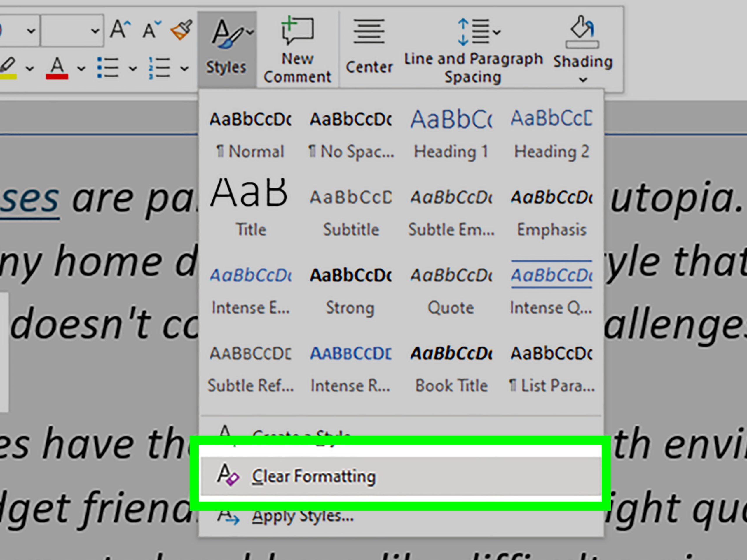Open the highlight color dropdown arrow
The width and height of the screenshot is (747, 560).
[30, 69]
